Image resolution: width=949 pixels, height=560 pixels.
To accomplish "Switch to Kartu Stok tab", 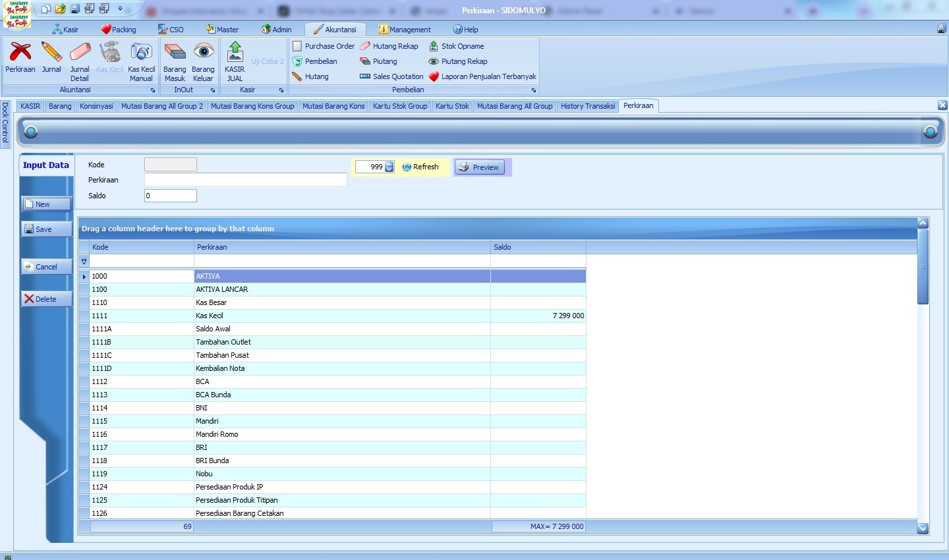I will [x=452, y=106].
